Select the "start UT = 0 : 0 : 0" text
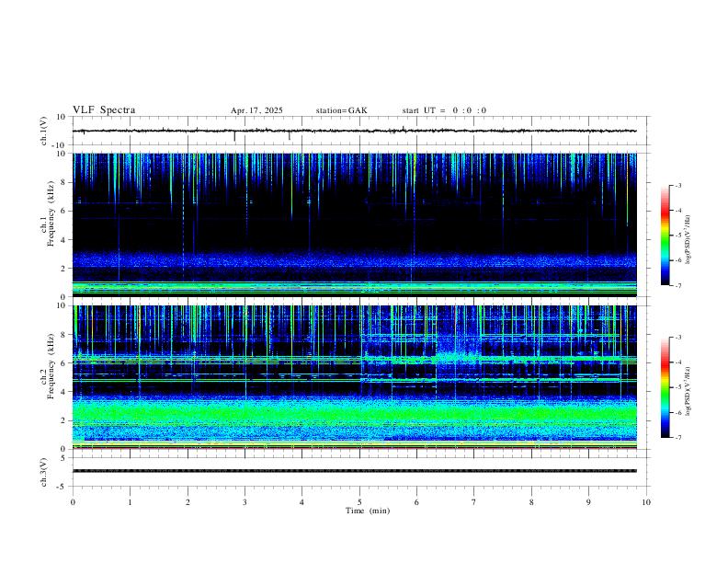This screenshot has width=728, height=563. (x=444, y=110)
